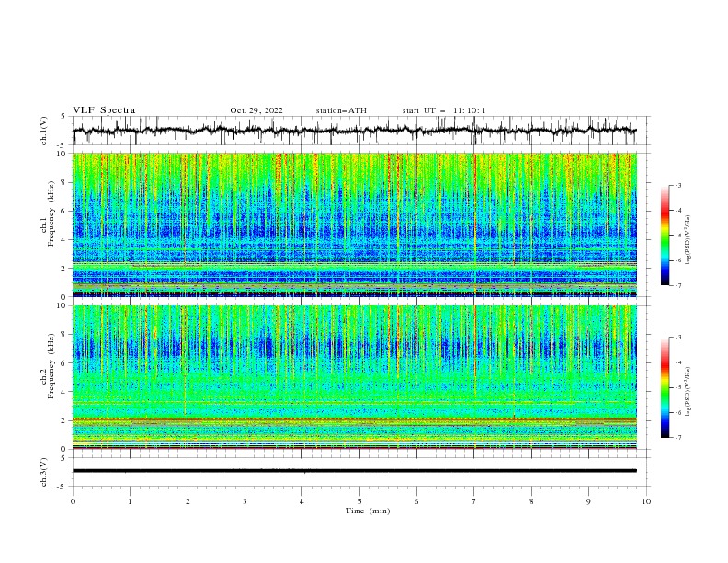Click time axis tick label '2'
Viewport: 728px width, 563px height.
coord(188,501)
